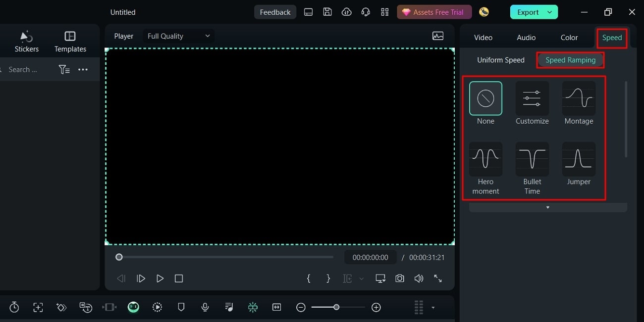
Task: Mark out point with right brace
Action: click(x=328, y=278)
